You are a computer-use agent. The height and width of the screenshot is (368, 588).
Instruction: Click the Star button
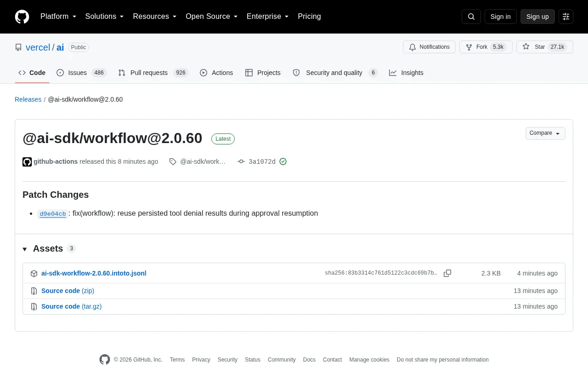[545, 47]
